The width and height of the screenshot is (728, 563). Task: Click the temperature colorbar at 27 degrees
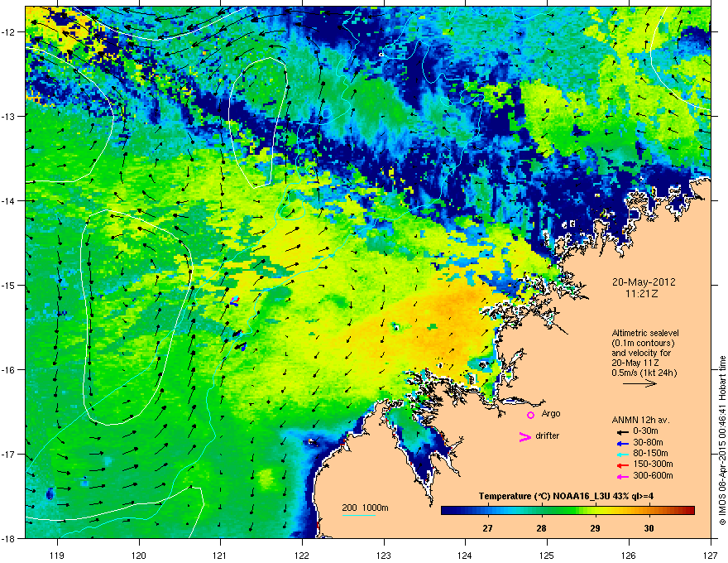tap(487, 511)
